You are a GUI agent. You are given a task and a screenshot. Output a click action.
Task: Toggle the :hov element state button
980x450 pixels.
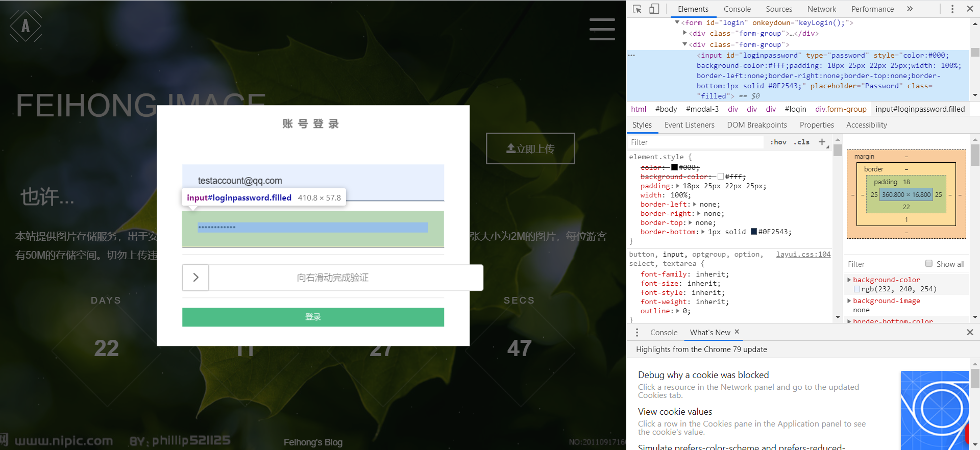(x=778, y=142)
